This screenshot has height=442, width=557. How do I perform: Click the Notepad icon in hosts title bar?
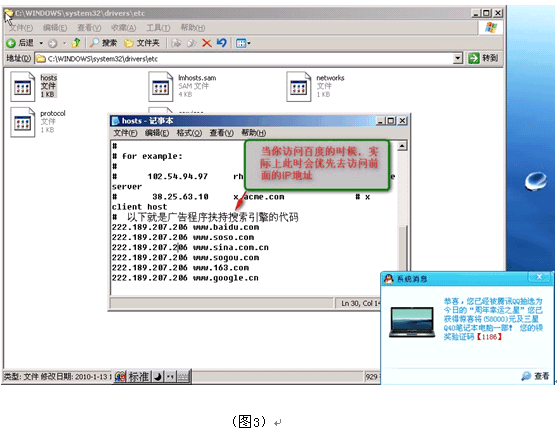coord(115,121)
